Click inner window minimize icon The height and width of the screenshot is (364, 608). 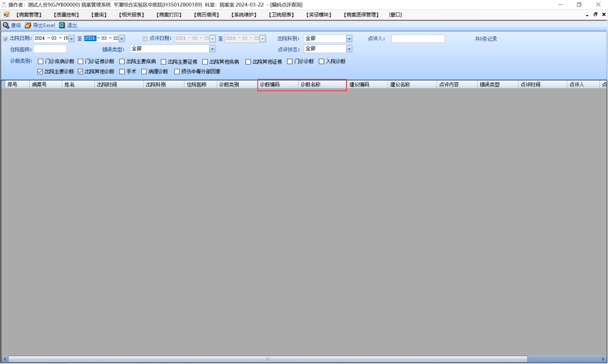click(x=587, y=15)
